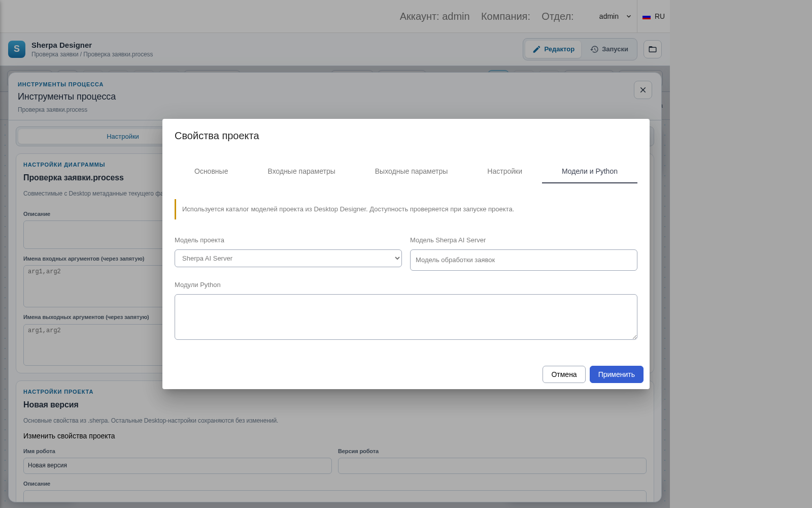Click the Версия робота input field

point(492,466)
